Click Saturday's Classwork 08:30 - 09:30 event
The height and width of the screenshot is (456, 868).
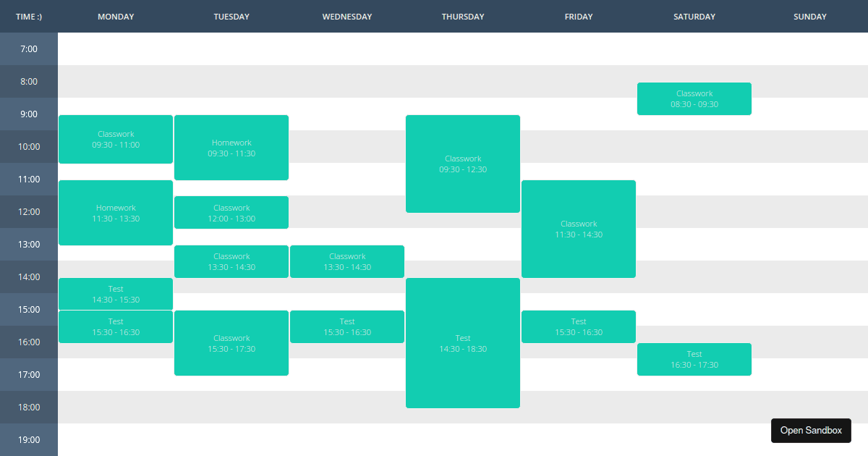click(x=694, y=98)
